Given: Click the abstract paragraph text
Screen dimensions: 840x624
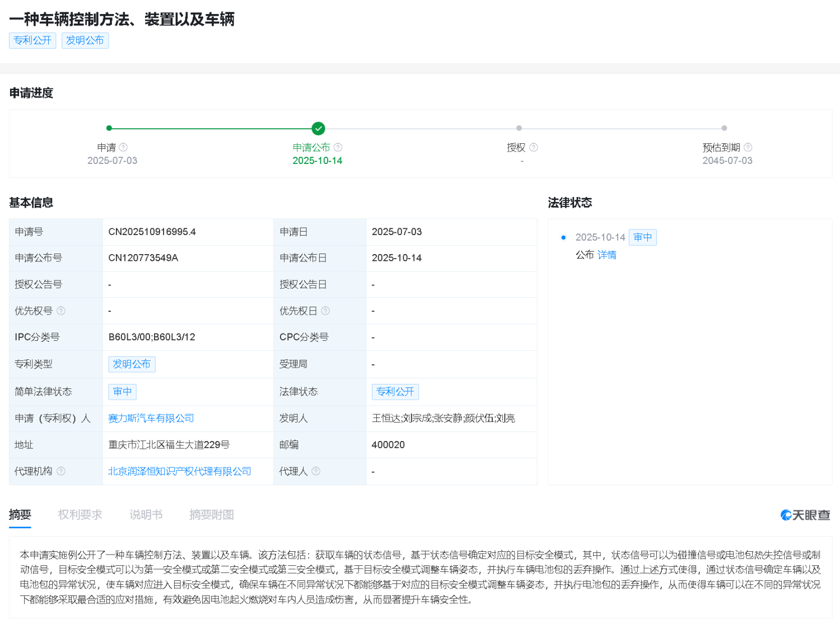Looking at the screenshot, I should coord(420,578).
